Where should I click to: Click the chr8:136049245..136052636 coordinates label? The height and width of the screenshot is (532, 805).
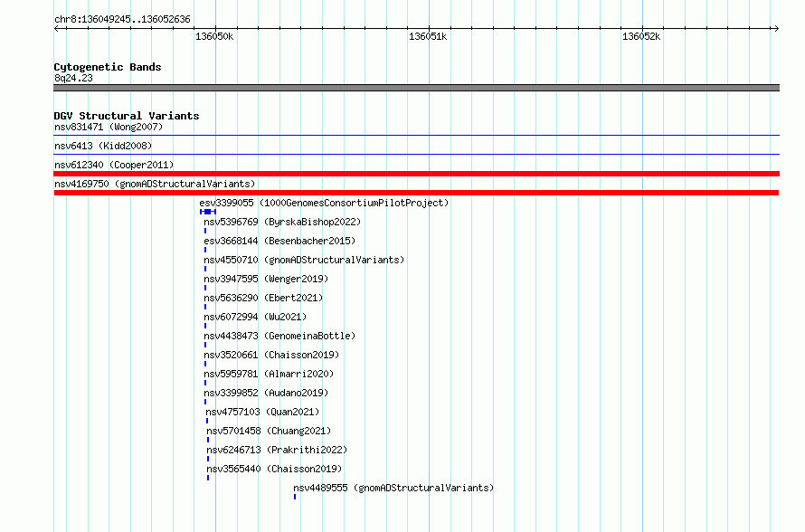(x=122, y=19)
